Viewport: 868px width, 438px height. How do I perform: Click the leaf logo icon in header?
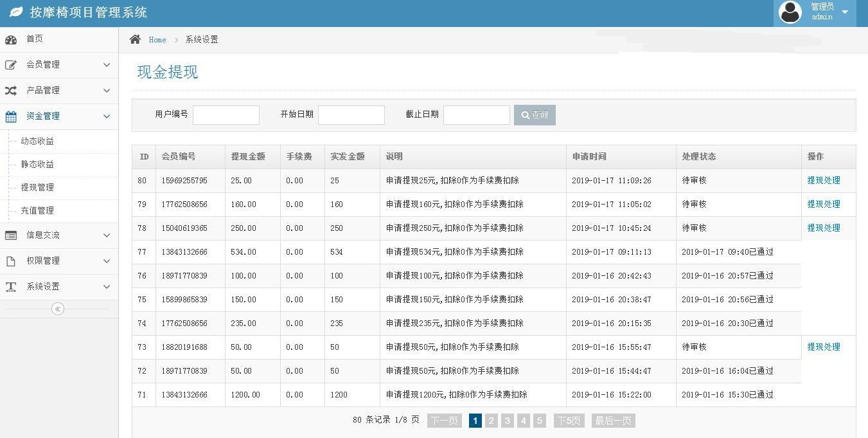[x=16, y=12]
